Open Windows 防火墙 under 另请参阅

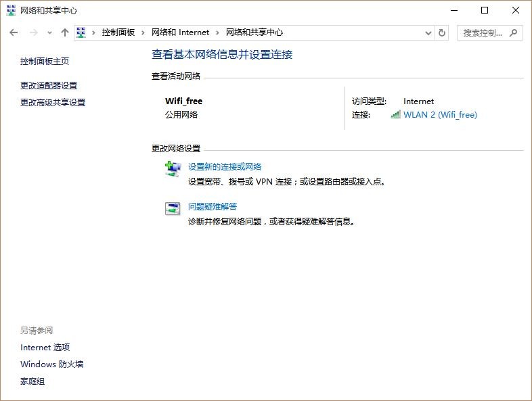pyautogui.click(x=51, y=364)
